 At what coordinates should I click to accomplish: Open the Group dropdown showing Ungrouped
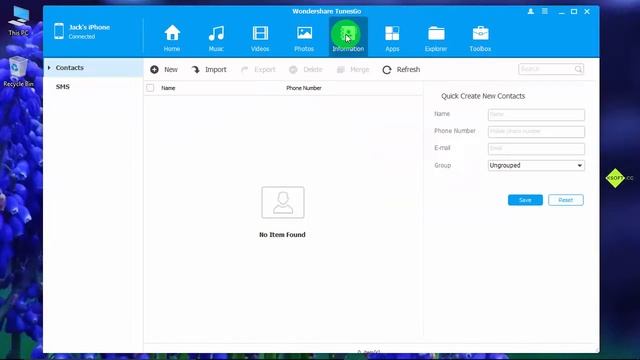(x=536, y=165)
